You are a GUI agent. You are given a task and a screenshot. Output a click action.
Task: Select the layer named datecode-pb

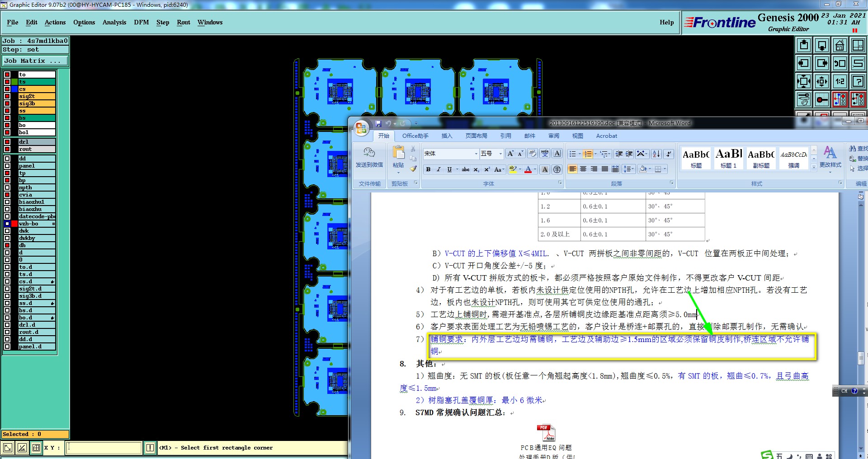pos(37,216)
